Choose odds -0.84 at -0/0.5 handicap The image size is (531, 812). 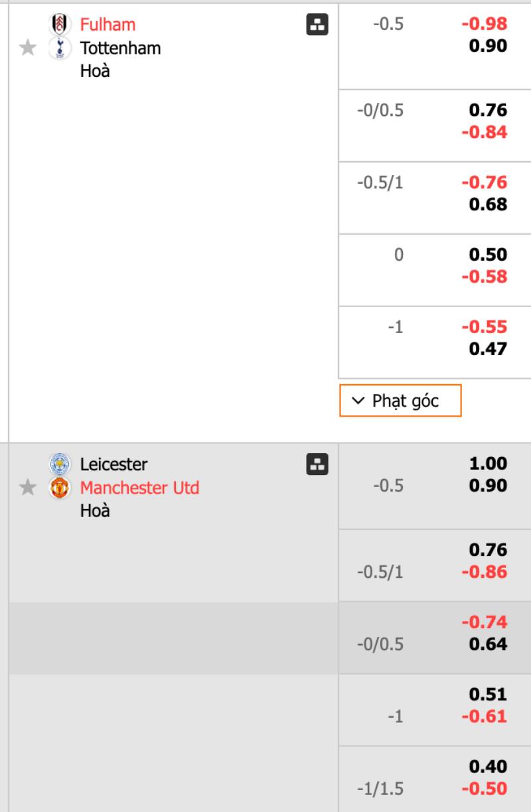tap(485, 132)
